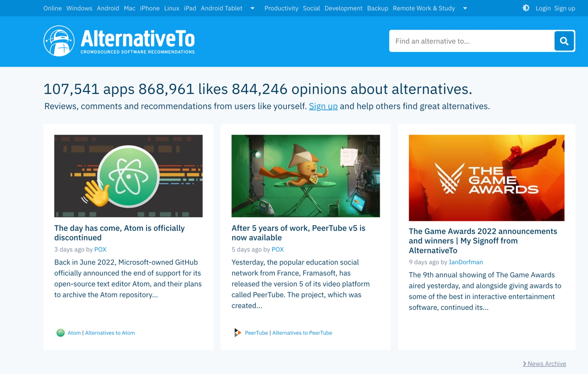588x374 pixels.
Task: Open the PeerTube v5 article thumbnail
Action: pyautogui.click(x=306, y=176)
